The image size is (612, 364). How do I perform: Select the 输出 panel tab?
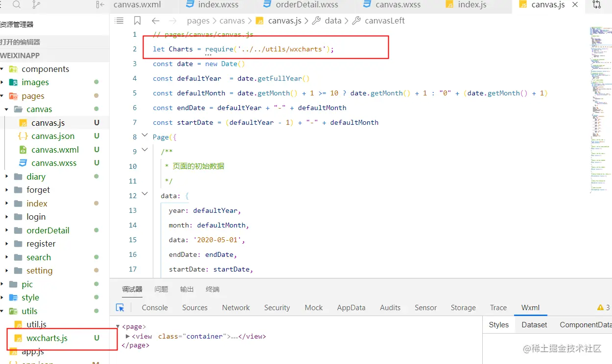[187, 289]
